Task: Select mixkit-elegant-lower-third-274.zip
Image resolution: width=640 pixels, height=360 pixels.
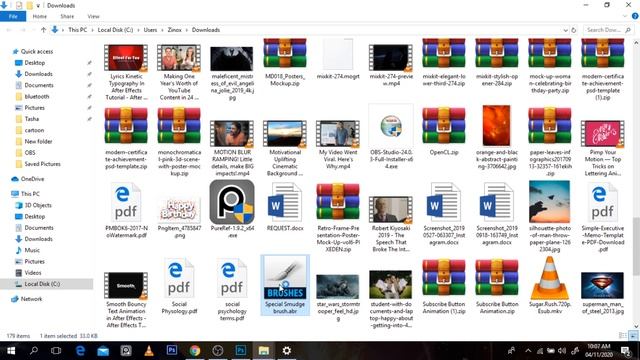Action: [444, 62]
